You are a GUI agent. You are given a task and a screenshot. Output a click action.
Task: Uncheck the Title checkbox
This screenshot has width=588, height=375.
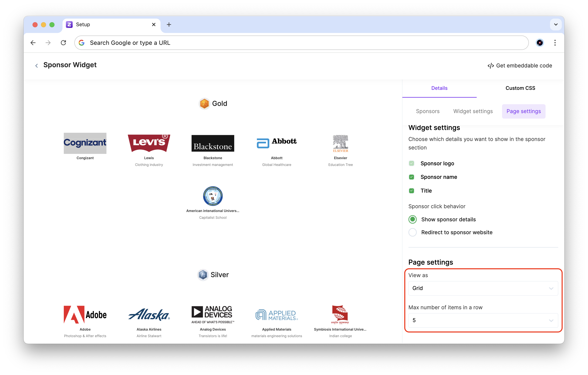point(411,191)
